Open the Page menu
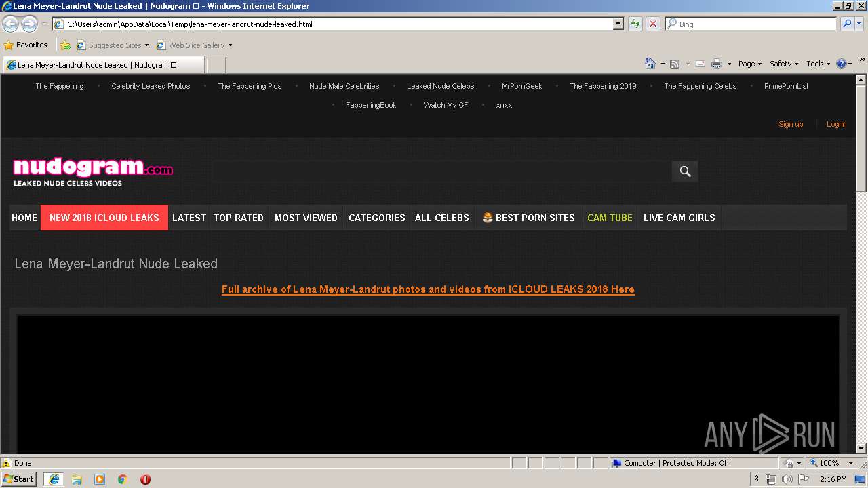Screen dimensions: 868x488 750,64
